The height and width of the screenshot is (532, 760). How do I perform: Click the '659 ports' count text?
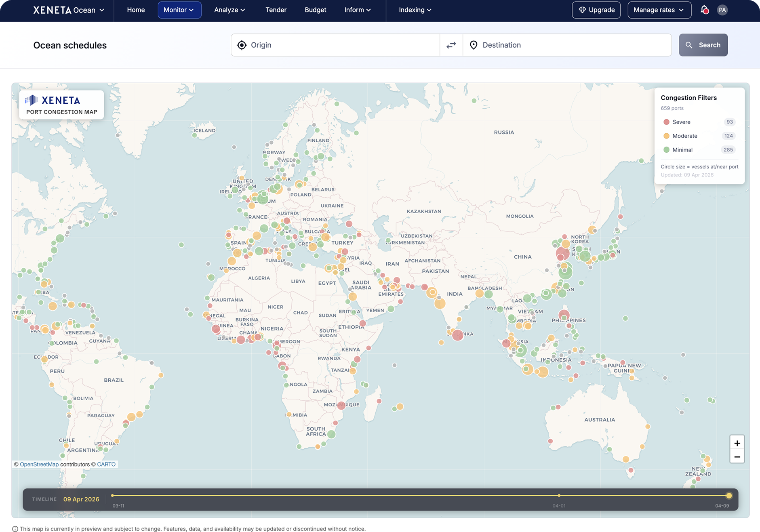[x=672, y=108]
